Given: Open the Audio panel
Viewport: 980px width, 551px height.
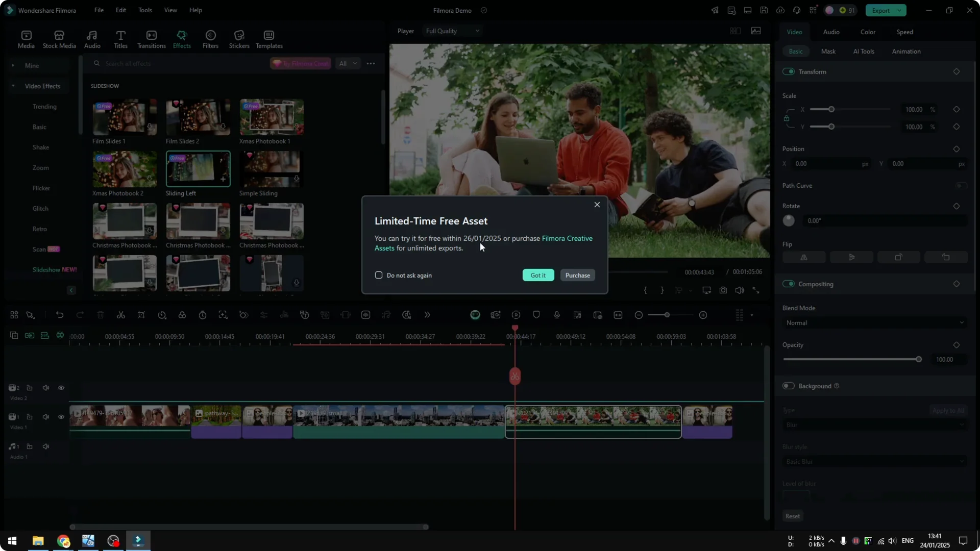Looking at the screenshot, I should coord(92,39).
